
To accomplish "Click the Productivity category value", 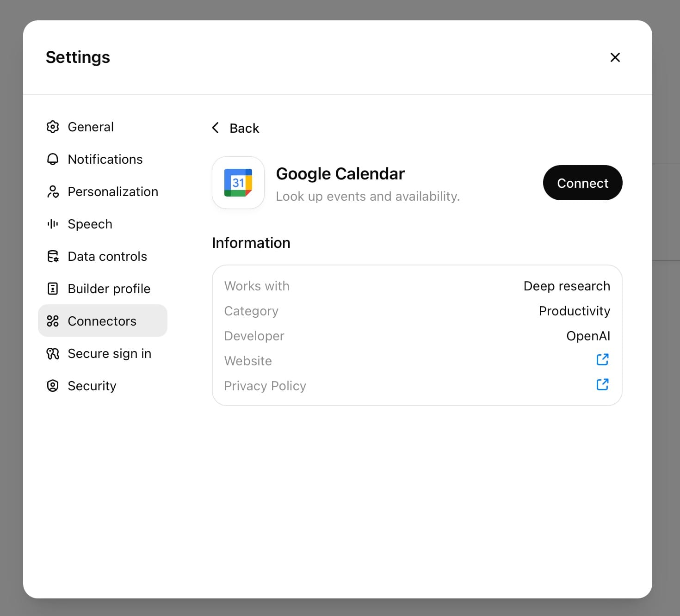I will coord(574,311).
